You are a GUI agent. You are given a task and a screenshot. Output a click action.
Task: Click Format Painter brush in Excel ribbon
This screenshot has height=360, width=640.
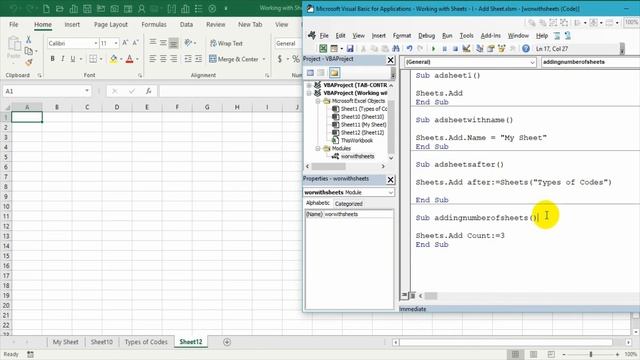29,62
